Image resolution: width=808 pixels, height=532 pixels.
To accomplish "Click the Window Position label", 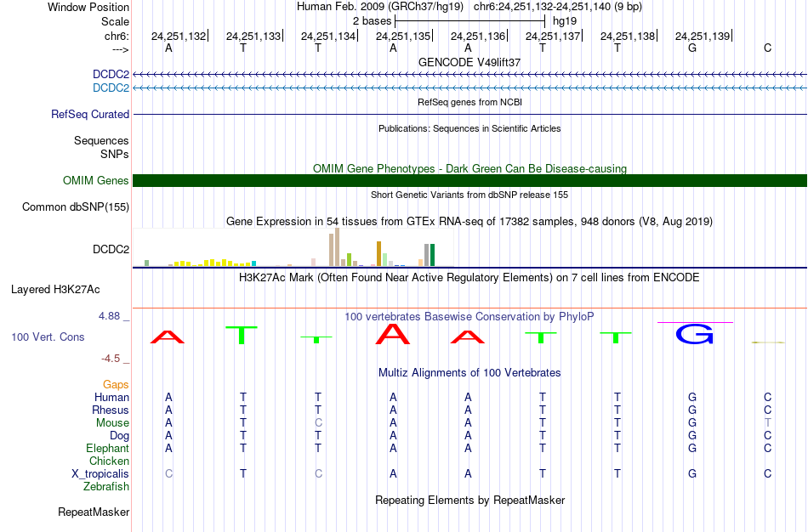I will (88, 7).
